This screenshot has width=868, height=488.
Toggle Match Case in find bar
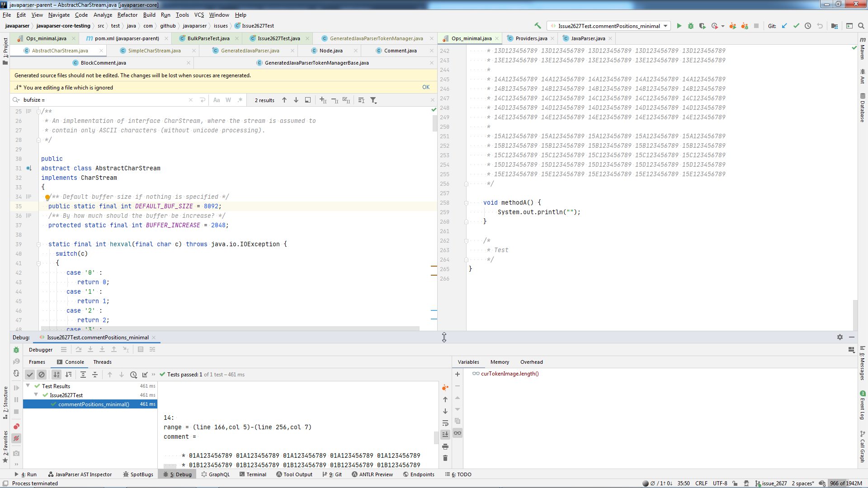click(x=217, y=100)
